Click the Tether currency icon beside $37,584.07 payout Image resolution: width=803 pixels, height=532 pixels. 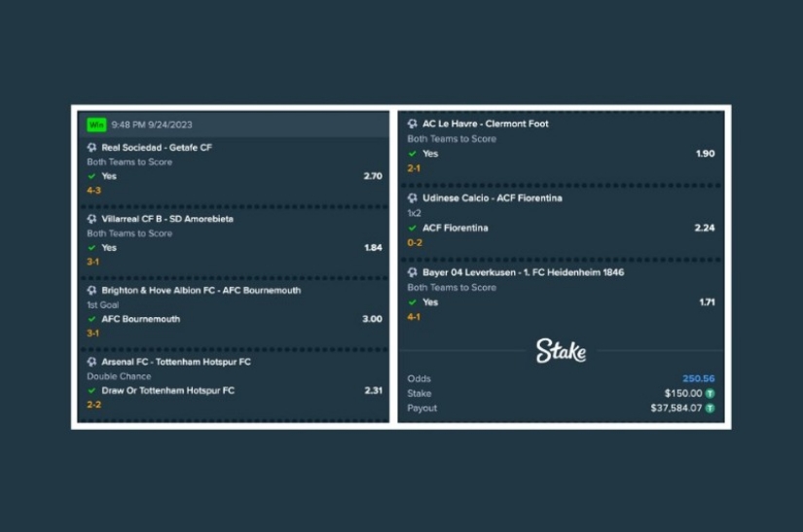[710, 408]
